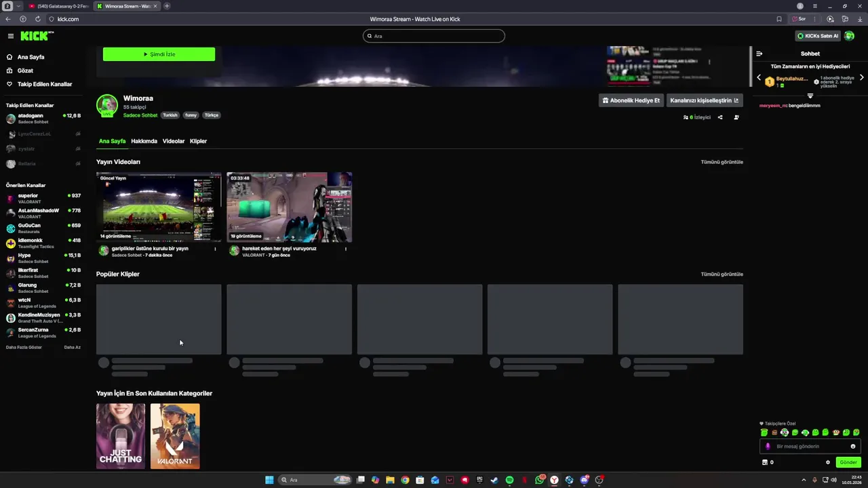Open Spotify from the taskbar
This screenshot has width=868, height=488.
pyautogui.click(x=509, y=480)
